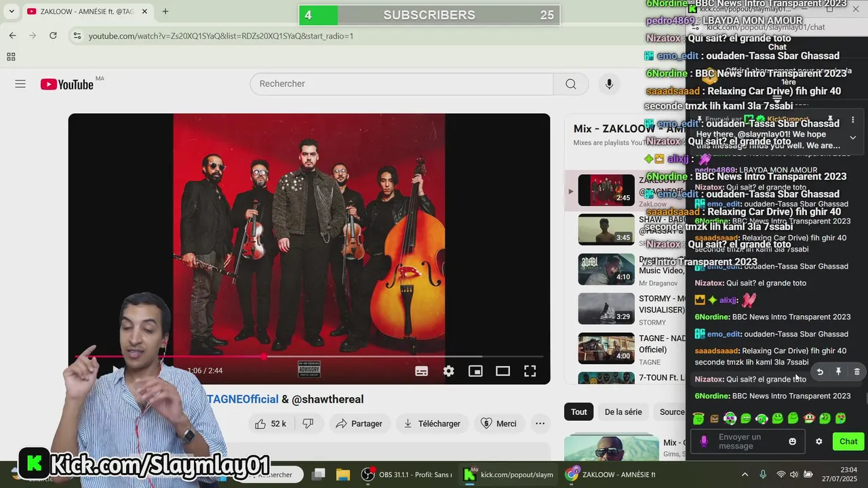This screenshot has width=868, height=488.
Task: Select the De la série filter chip
Action: point(623,411)
